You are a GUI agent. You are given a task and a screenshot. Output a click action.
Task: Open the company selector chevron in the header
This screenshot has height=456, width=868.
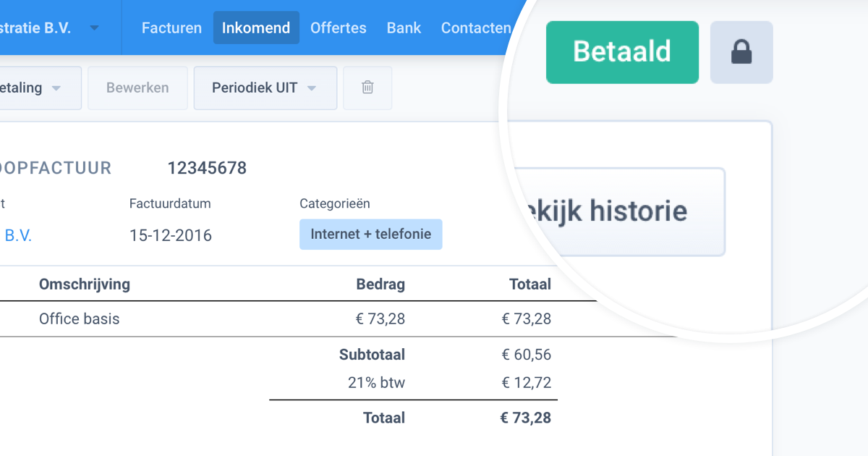click(94, 28)
